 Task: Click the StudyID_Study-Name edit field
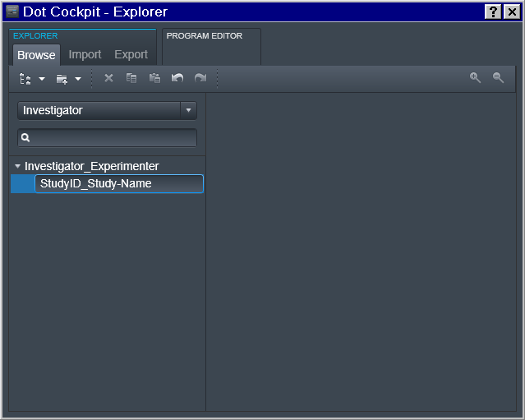coord(119,183)
